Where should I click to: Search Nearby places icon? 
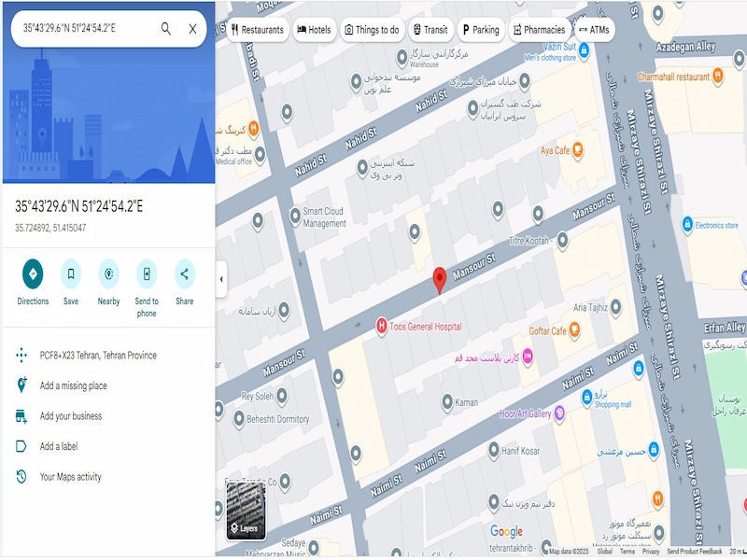point(108,273)
